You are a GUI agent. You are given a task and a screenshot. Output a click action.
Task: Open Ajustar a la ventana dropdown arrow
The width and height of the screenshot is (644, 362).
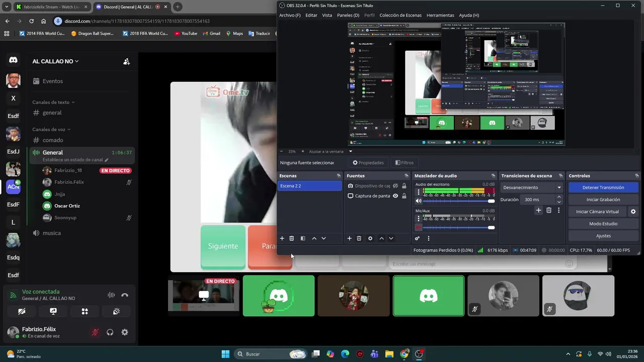[x=351, y=151]
